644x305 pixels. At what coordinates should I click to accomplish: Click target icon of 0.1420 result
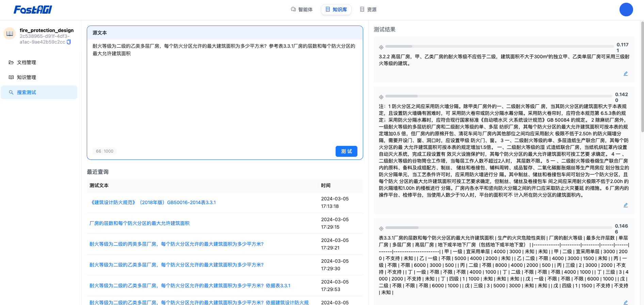(x=381, y=97)
